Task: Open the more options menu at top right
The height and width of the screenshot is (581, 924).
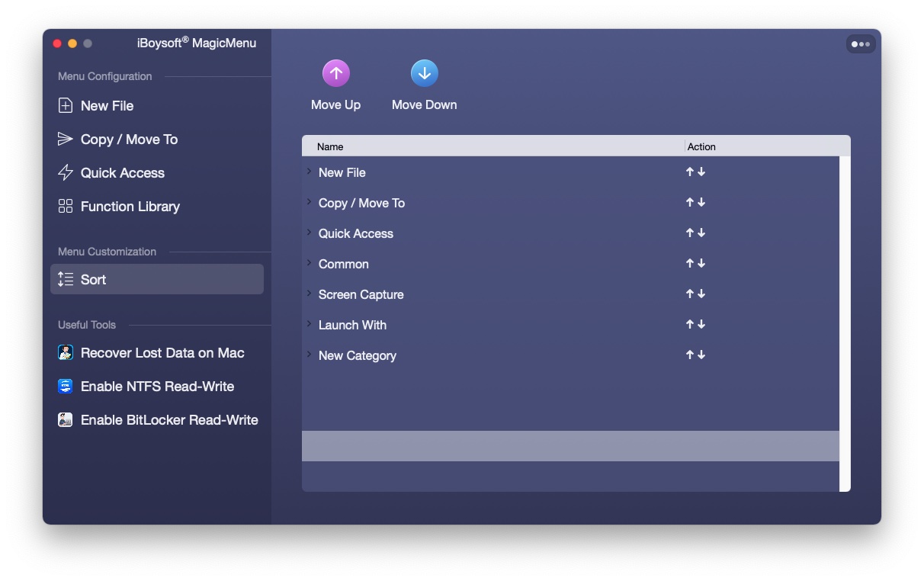Action: 861,43
